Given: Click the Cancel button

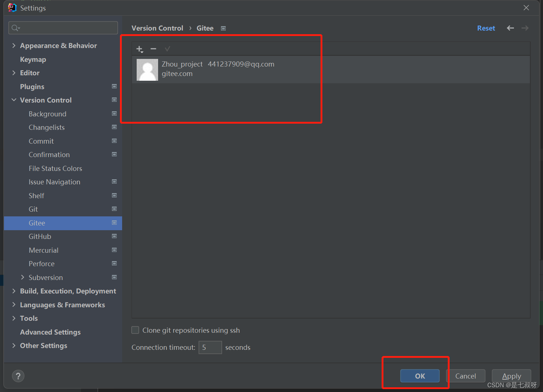Looking at the screenshot, I should (466, 376).
